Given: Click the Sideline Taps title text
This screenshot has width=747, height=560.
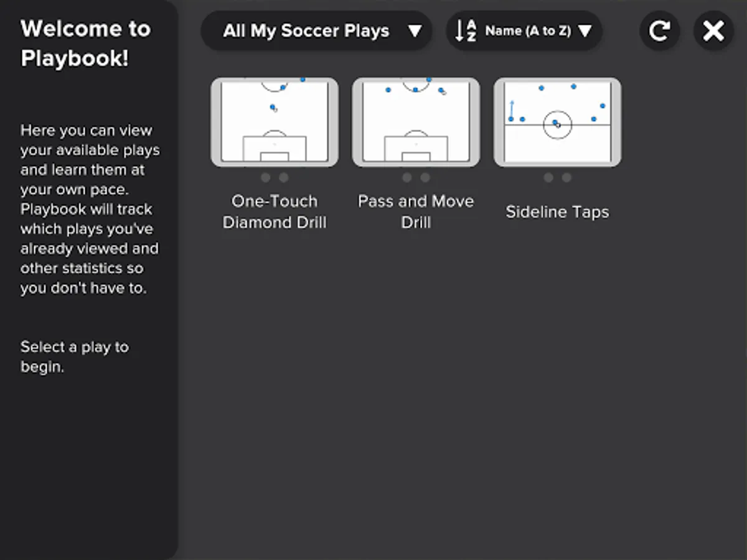Looking at the screenshot, I should (557, 212).
